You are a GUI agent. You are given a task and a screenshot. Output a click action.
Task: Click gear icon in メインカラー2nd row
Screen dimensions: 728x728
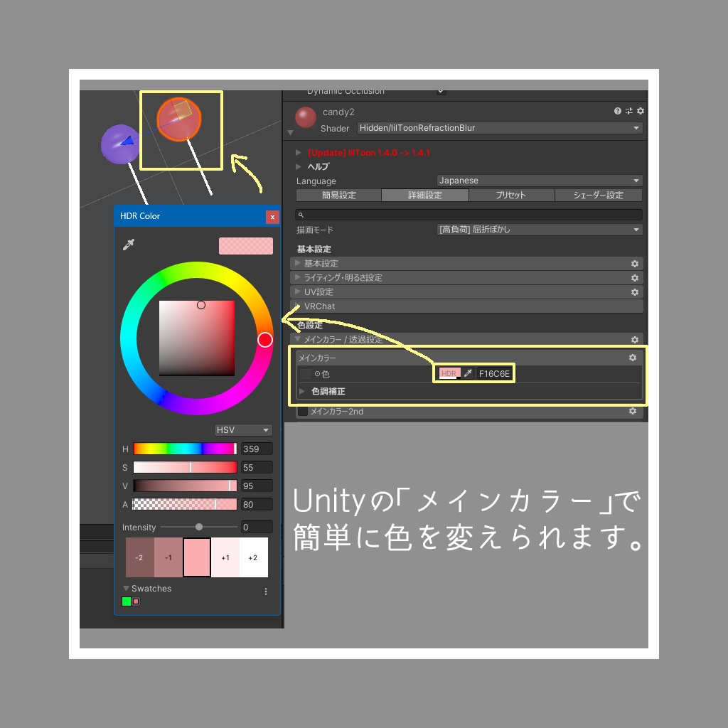tap(632, 411)
